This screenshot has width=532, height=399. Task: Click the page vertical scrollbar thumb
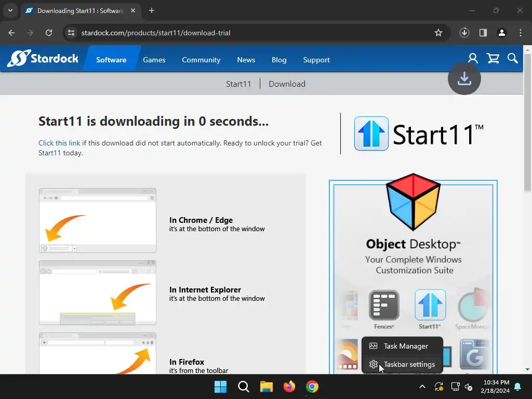(528, 122)
